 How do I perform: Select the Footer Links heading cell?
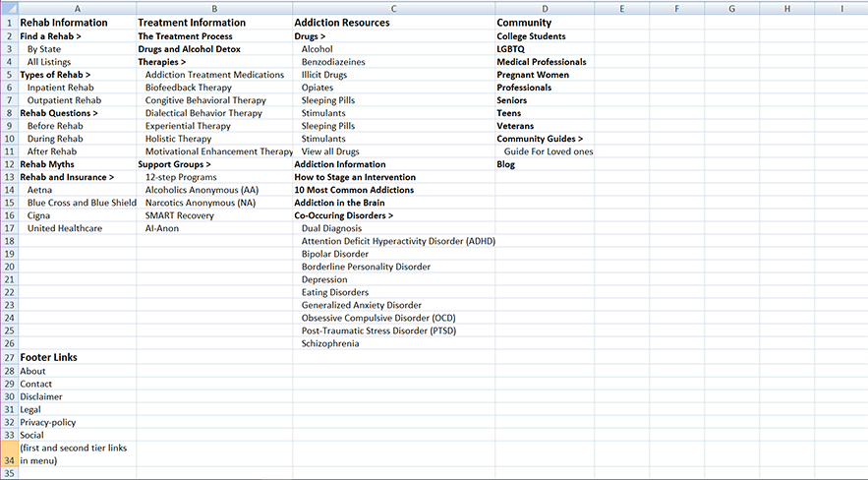(x=48, y=357)
